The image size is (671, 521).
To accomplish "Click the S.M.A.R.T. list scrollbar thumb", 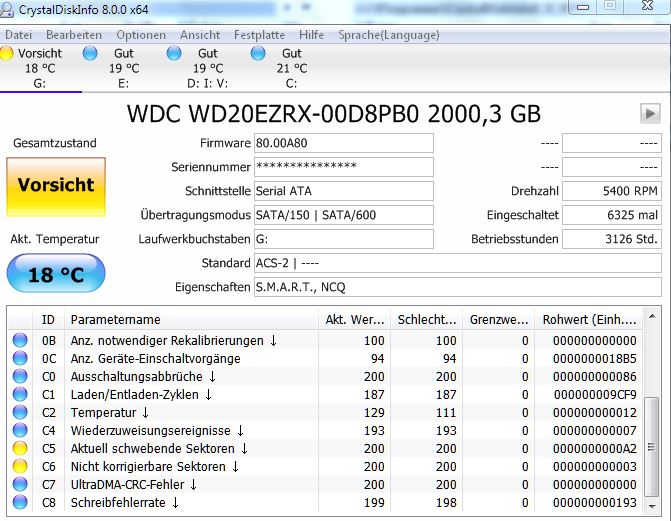I will click(652, 447).
